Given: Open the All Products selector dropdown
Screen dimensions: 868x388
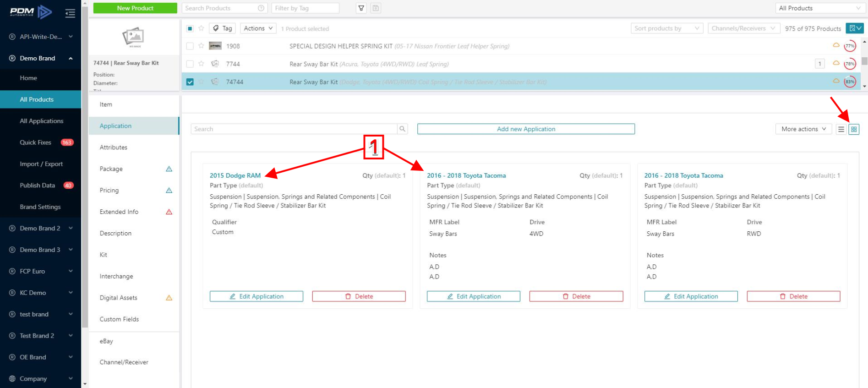Looking at the screenshot, I should click(820, 8).
